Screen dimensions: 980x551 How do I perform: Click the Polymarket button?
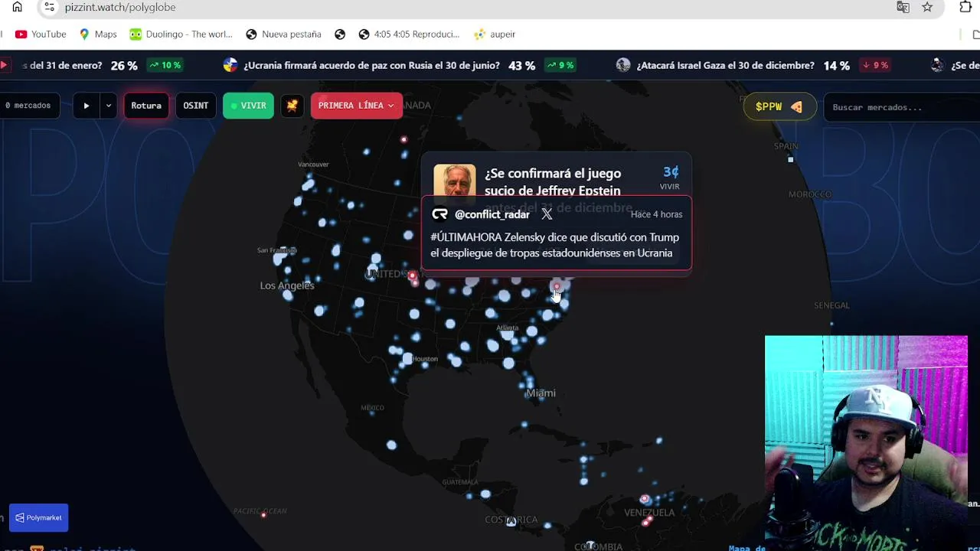tap(38, 517)
